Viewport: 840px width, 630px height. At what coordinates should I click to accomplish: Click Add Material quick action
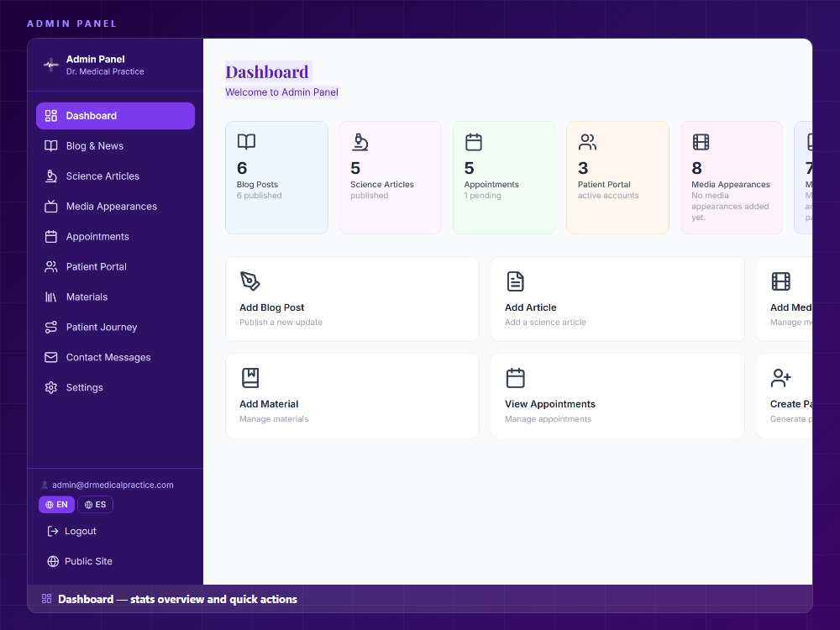tap(353, 396)
